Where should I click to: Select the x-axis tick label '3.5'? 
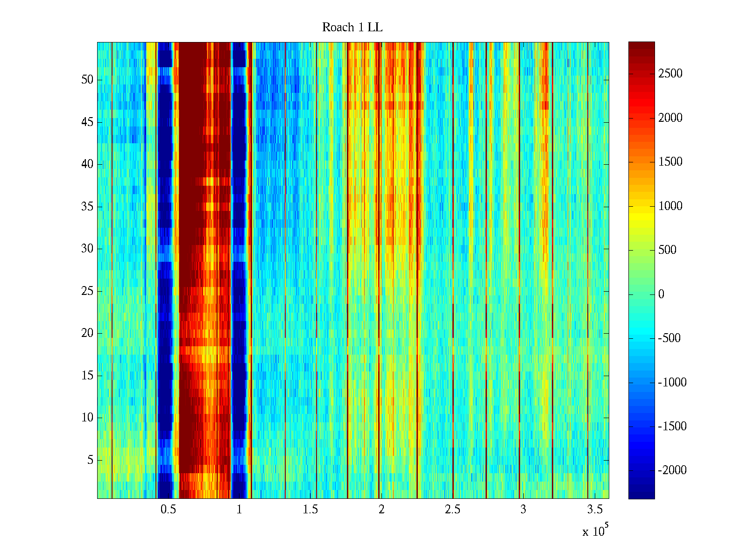[594, 510]
